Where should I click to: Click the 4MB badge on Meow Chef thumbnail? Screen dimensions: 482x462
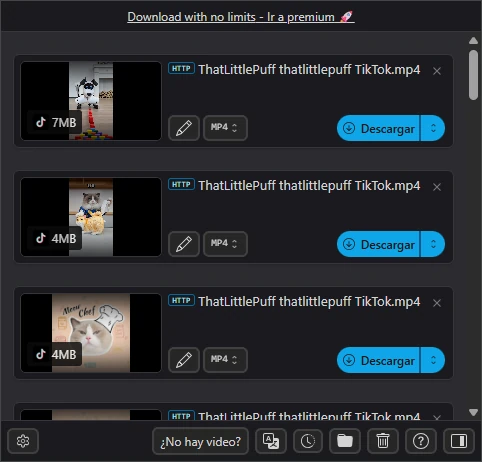coord(55,354)
